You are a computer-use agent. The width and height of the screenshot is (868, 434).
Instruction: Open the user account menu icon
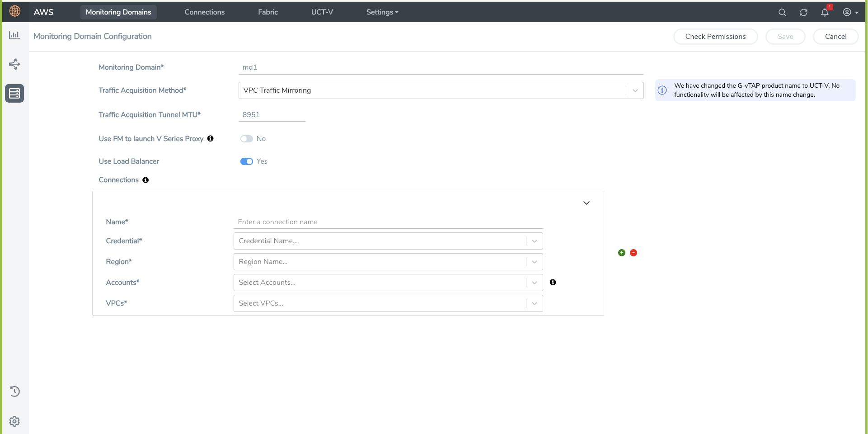pos(847,12)
